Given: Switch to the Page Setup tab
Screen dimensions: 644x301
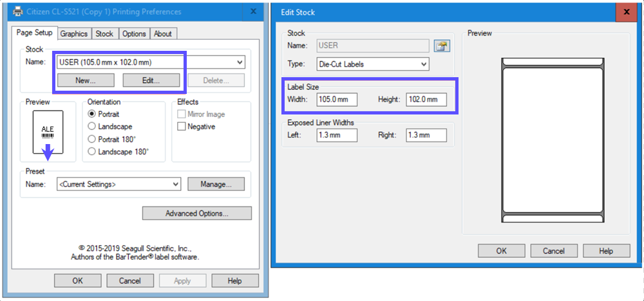Looking at the screenshot, I should (x=35, y=33).
